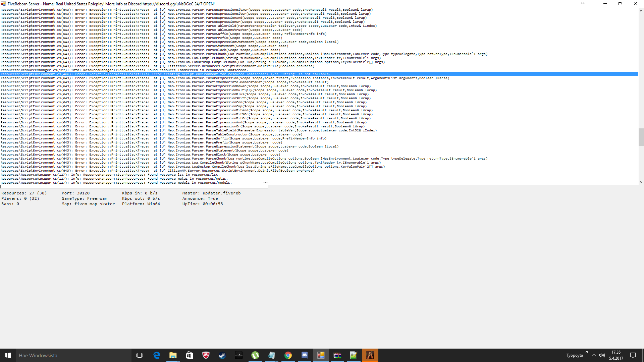This screenshot has width=644, height=362.
Task: Select the highlighted loadscreen error line
Action: coord(201,74)
